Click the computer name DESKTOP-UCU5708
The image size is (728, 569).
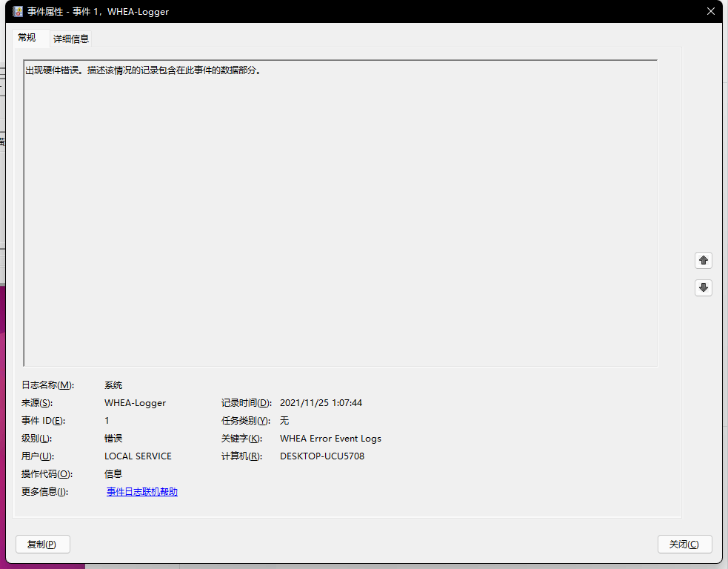(x=322, y=456)
